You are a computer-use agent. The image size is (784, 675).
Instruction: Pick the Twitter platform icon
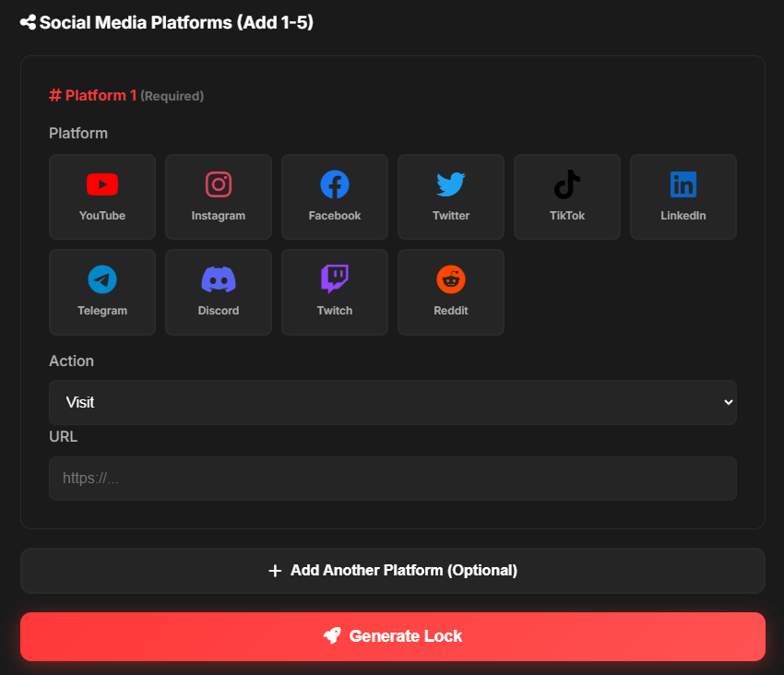pyautogui.click(x=450, y=196)
